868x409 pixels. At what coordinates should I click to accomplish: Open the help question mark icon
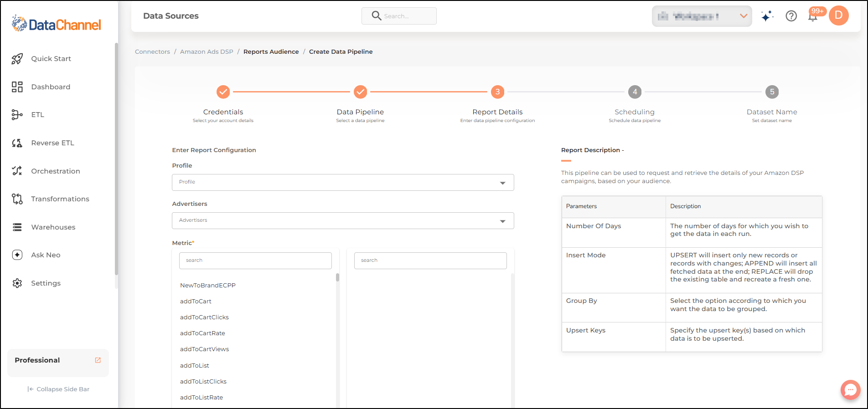pyautogui.click(x=791, y=16)
